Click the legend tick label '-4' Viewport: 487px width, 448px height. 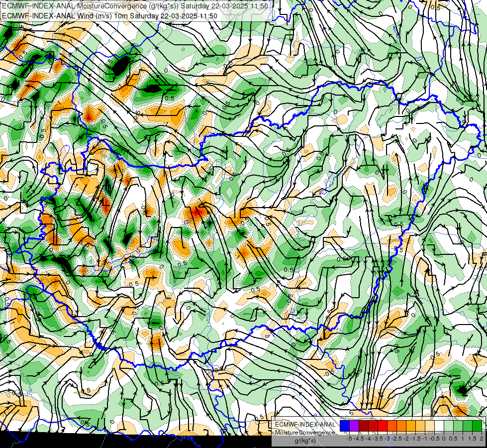coord(368,439)
